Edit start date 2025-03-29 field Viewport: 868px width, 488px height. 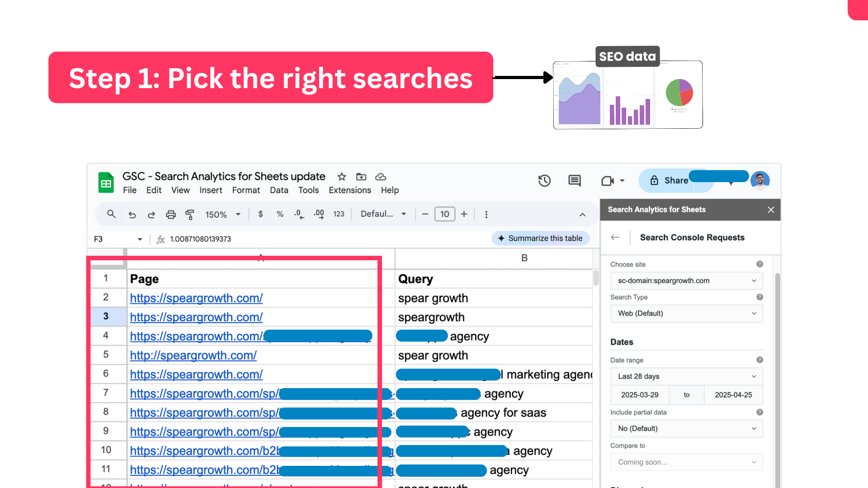click(640, 395)
